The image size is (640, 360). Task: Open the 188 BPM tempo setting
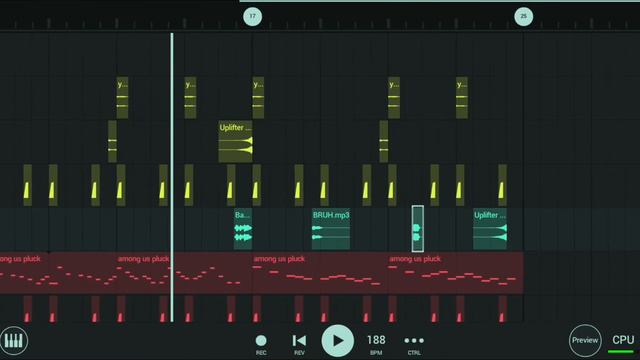point(376,344)
